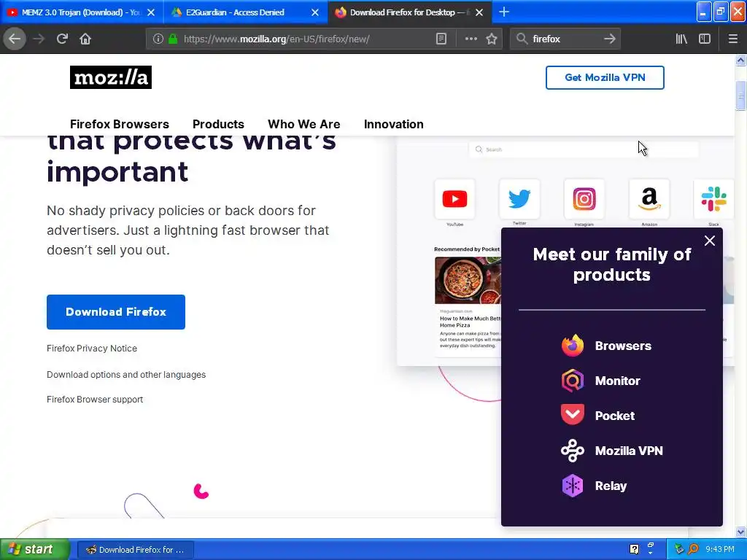Click the Firefox Relay product icon
The width and height of the screenshot is (747, 560).
(572, 486)
